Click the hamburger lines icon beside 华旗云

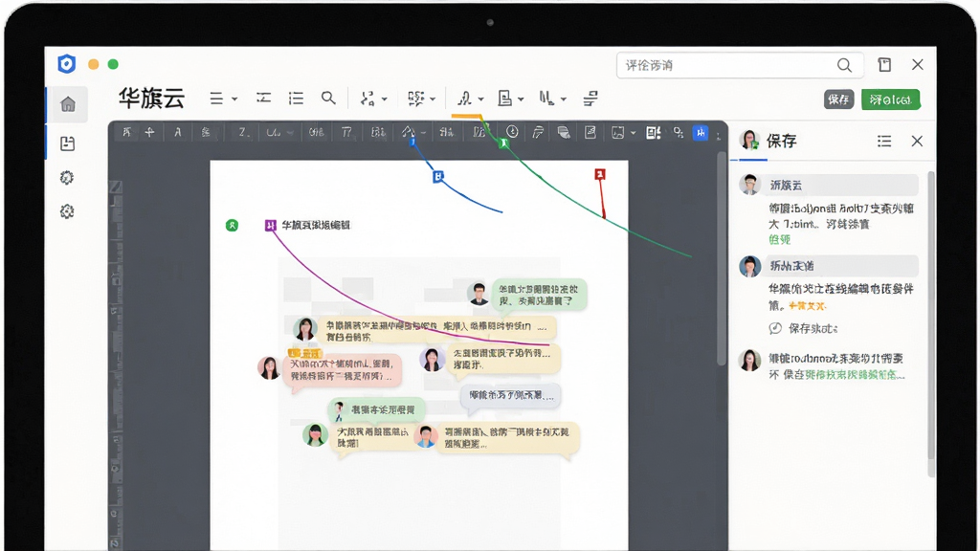tap(216, 99)
